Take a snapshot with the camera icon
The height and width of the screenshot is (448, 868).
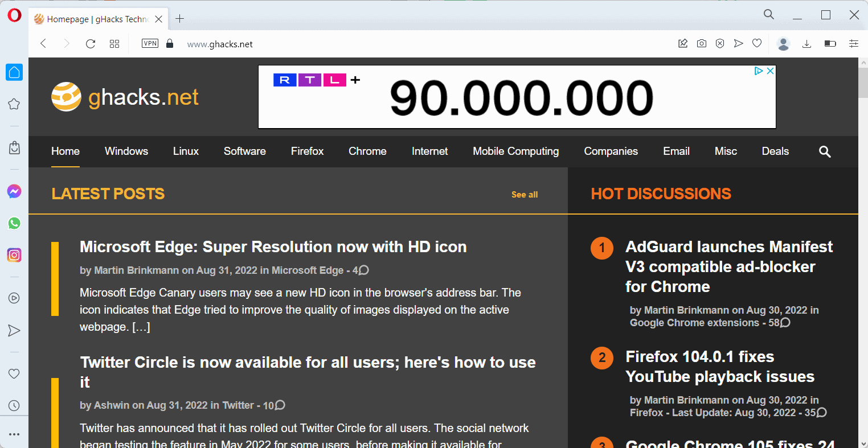click(x=701, y=43)
